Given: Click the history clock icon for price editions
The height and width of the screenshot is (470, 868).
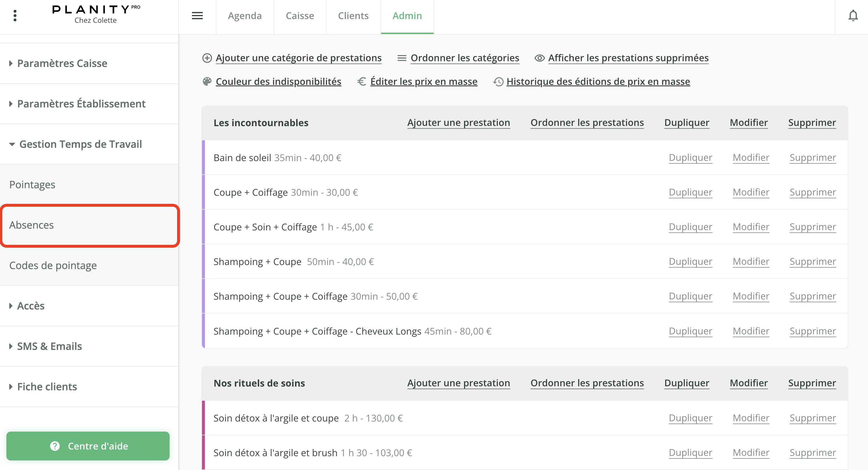Looking at the screenshot, I should (x=498, y=81).
